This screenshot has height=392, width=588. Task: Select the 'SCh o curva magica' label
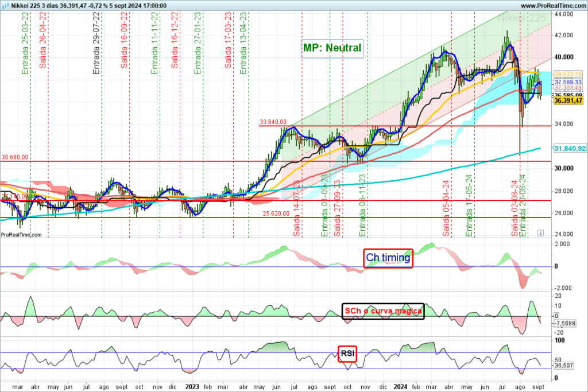[x=383, y=311]
